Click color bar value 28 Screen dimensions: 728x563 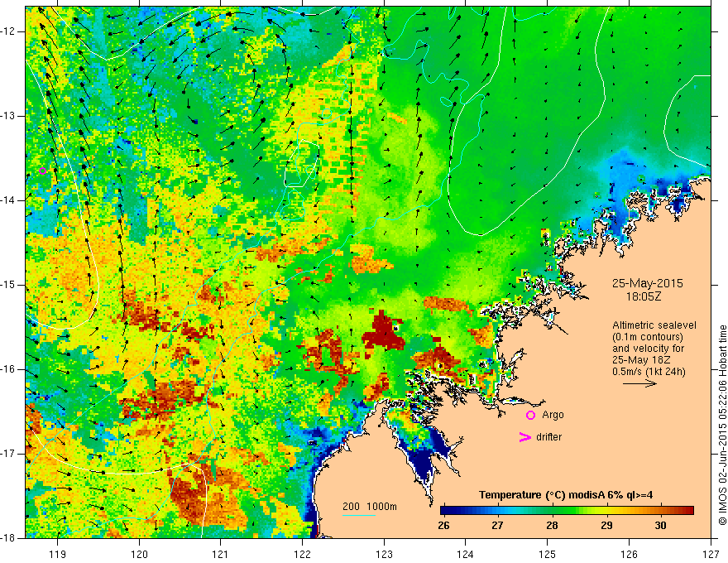coord(552,526)
